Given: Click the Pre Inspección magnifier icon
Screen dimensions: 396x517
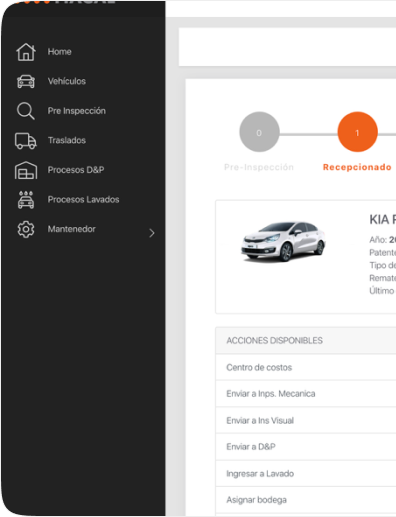Looking at the screenshot, I should coord(26,111).
